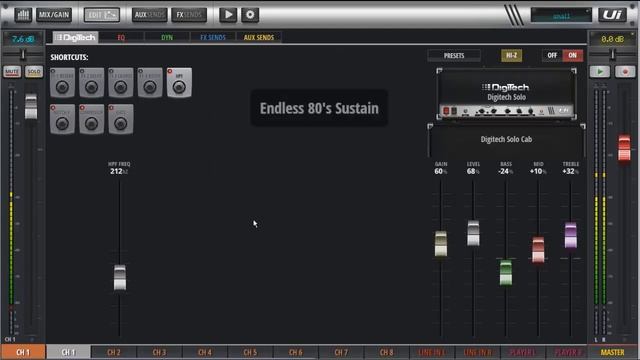Open the meters view icon

tap(23, 15)
